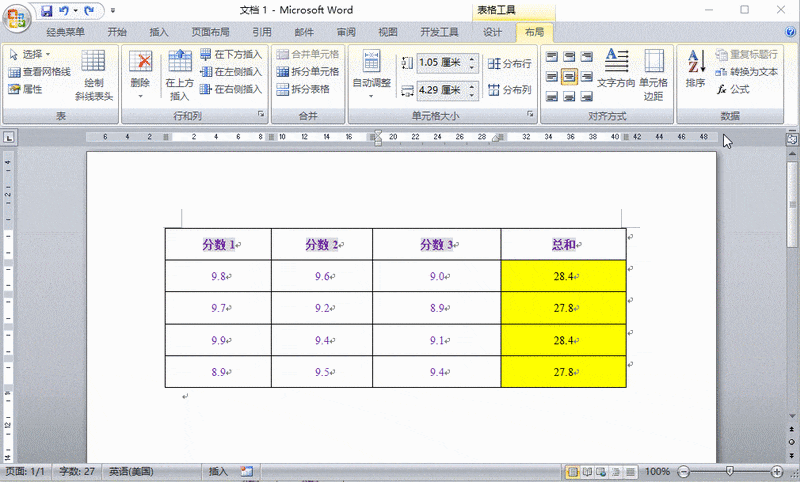Click 在上方插入 insert row above
Image resolution: width=800 pixels, height=482 pixels.
(x=180, y=74)
